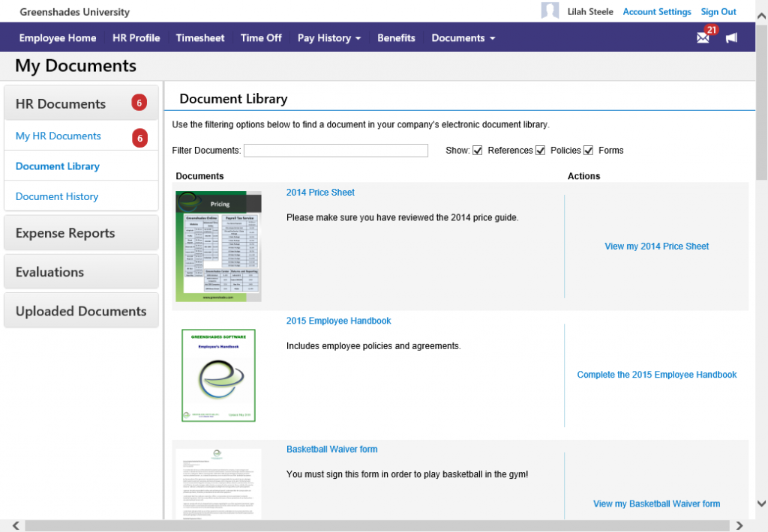Screen dimensions: 768x532
Task: Open Document History in sidebar
Action: pos(57,196)
